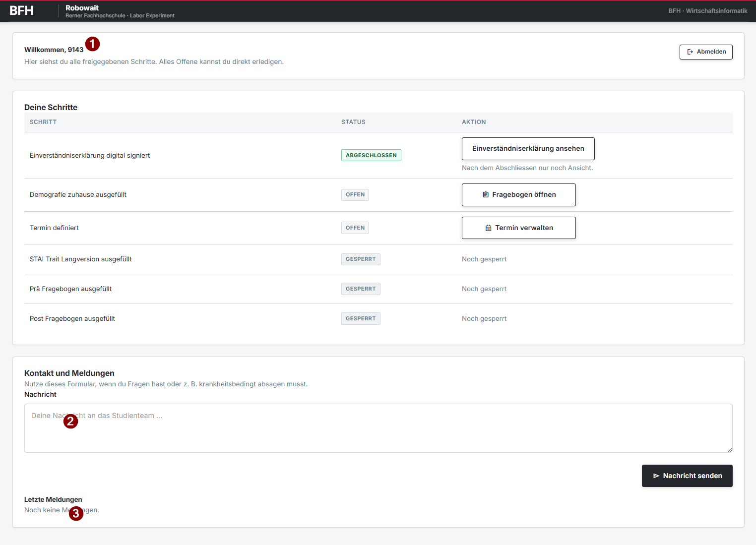Click 'Noch gesperrt' in Prä Fragebogen row
Viewport: 756px width, 545px height.
484,289
